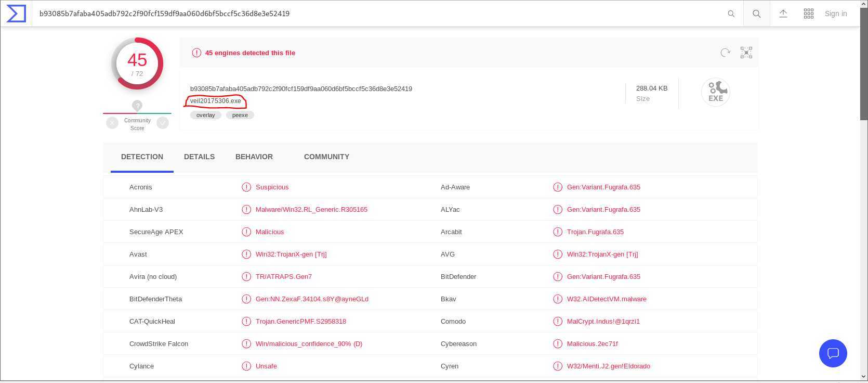Click the file name veil20175306.exe
Viewport: 868px width, 383px height.
[216, 101]
